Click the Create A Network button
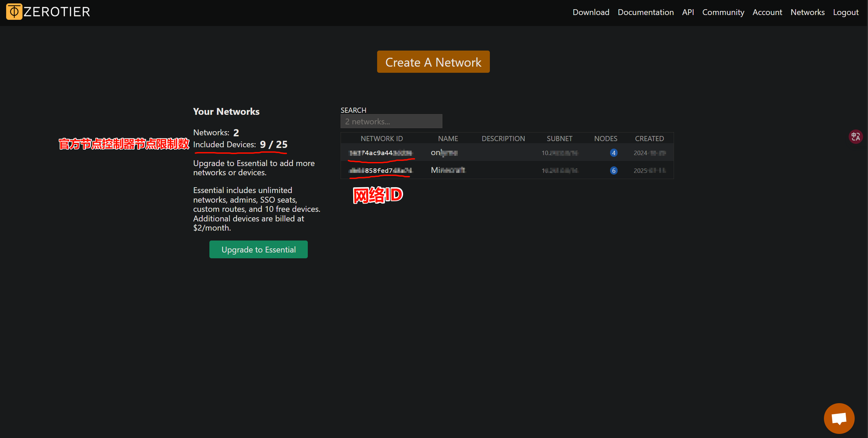 [433, 62]
